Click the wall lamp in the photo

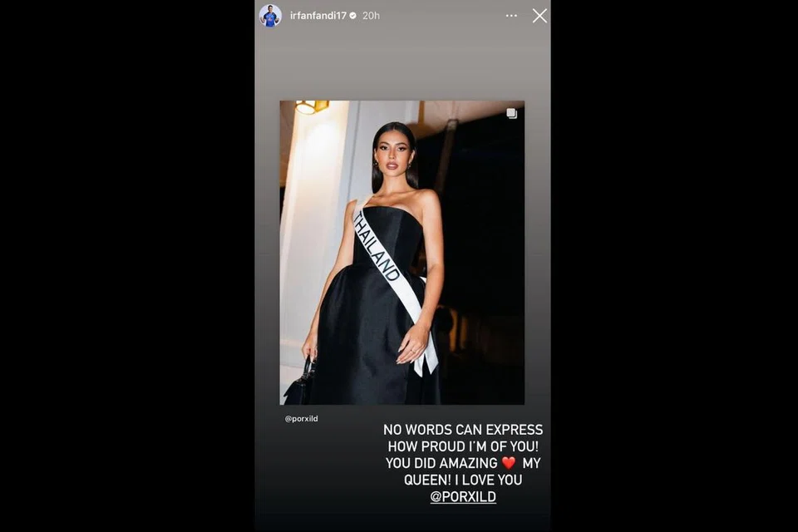tap(311, 107)
